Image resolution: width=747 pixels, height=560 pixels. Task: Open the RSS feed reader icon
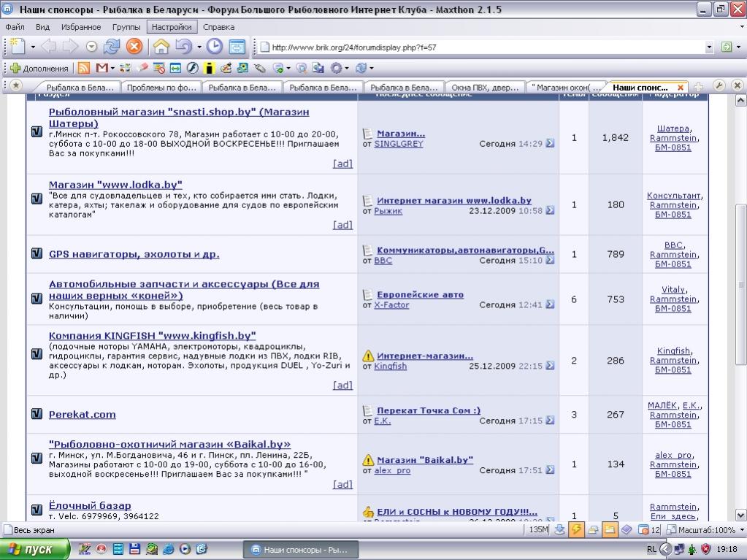pos(84,68)
